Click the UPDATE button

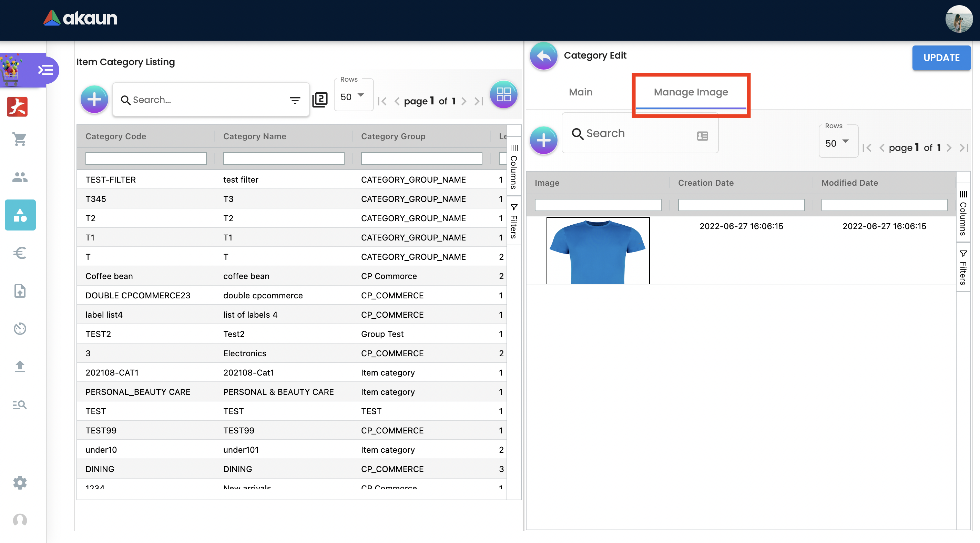tap(941, 58)
